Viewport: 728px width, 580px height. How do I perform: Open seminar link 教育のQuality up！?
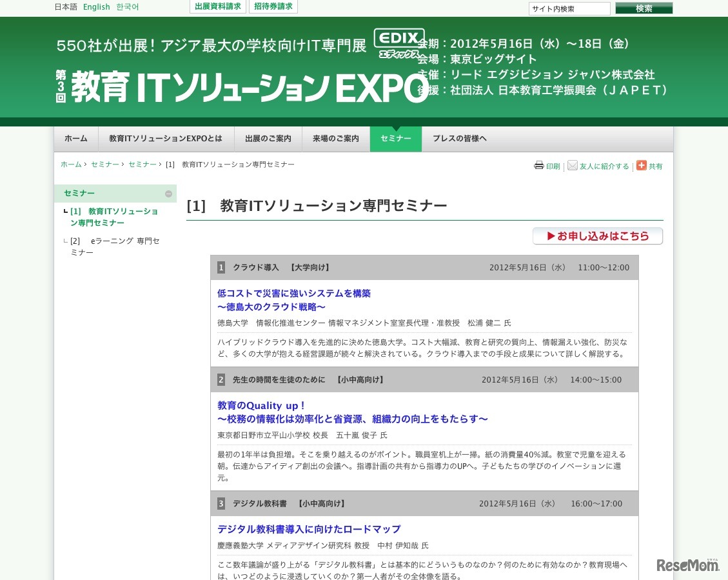(261, 405)
